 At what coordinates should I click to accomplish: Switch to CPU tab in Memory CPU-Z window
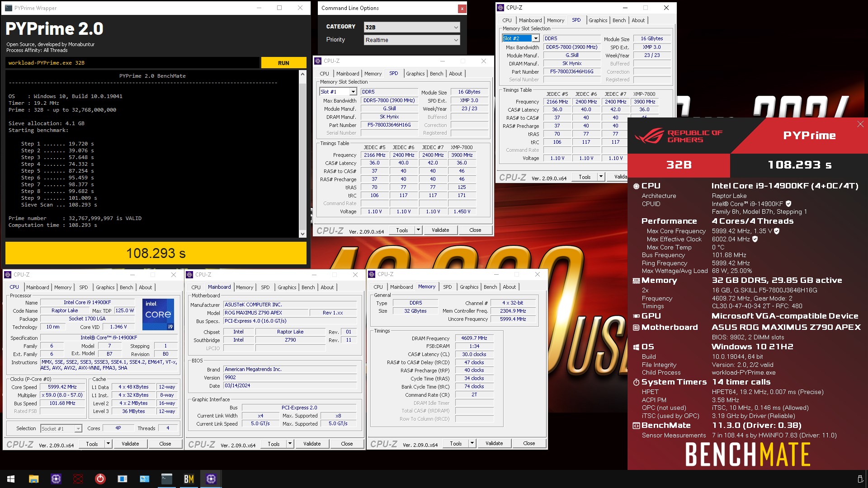(x=378, y=287)
